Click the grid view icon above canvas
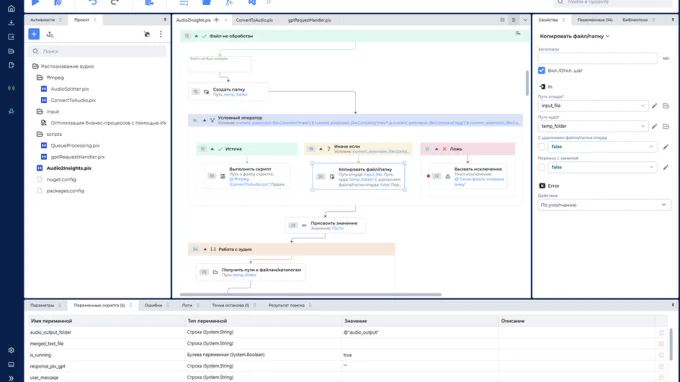Image resolution: width=680 pixels, height=382 pixels. point(502,20)
